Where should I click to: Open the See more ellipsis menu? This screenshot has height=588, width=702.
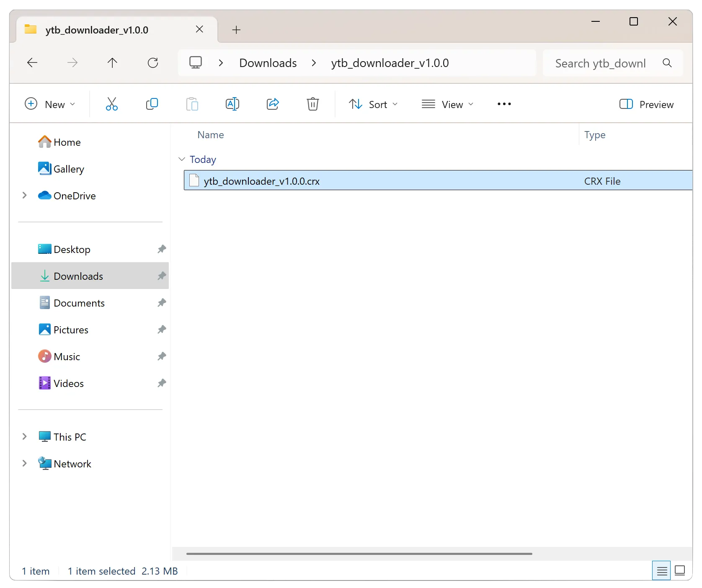click(x=504, y=104)
